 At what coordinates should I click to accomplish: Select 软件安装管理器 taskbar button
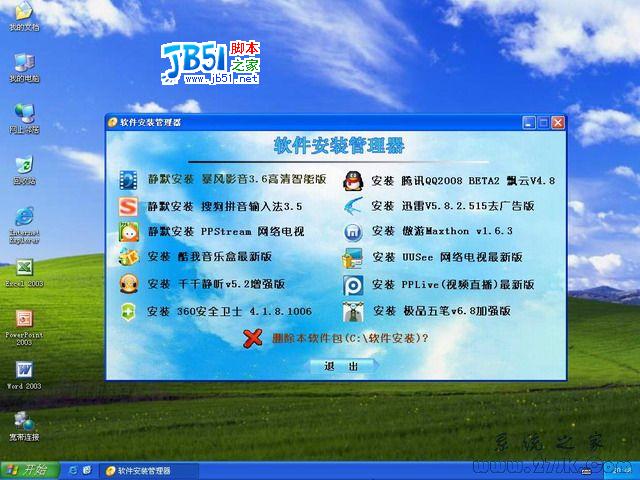point(149,471)
